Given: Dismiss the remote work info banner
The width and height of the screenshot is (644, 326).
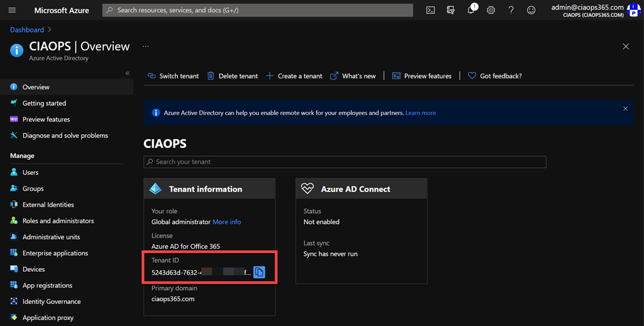Looking at the screenshot, I should 625,109.
